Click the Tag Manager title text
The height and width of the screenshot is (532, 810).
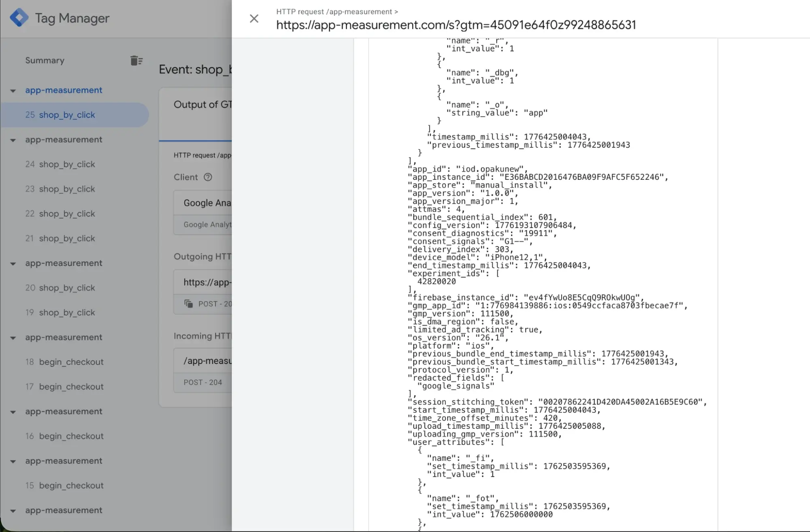click(x=72, y=18)
